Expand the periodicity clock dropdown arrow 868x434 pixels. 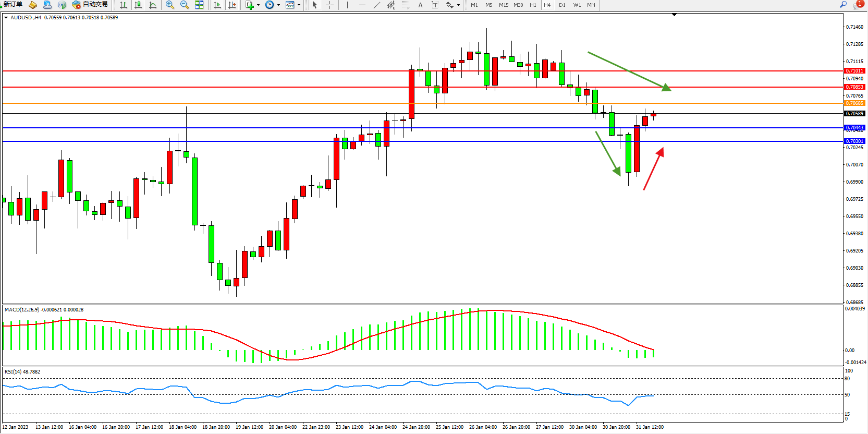[278, 5]
